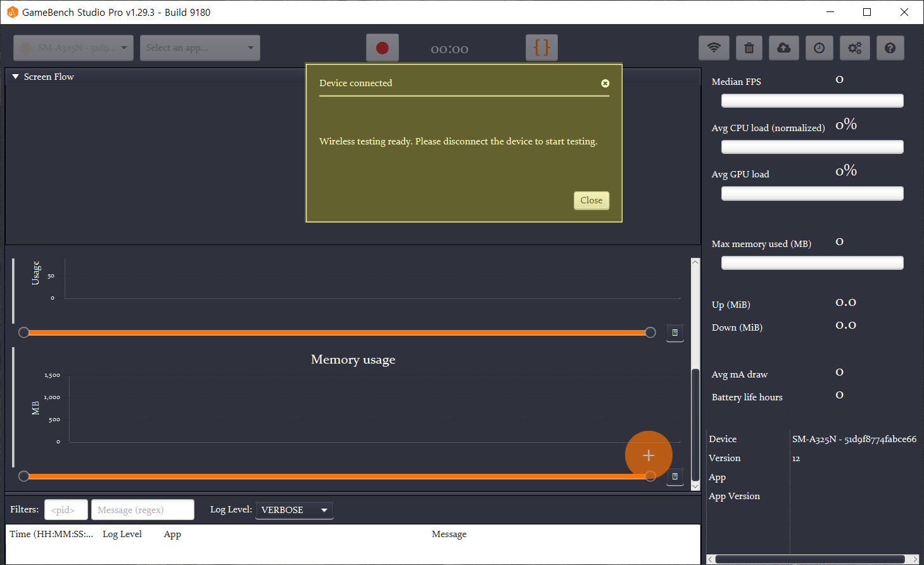
Task: Click the orange plus add button
Action: [x=649, y=455]
